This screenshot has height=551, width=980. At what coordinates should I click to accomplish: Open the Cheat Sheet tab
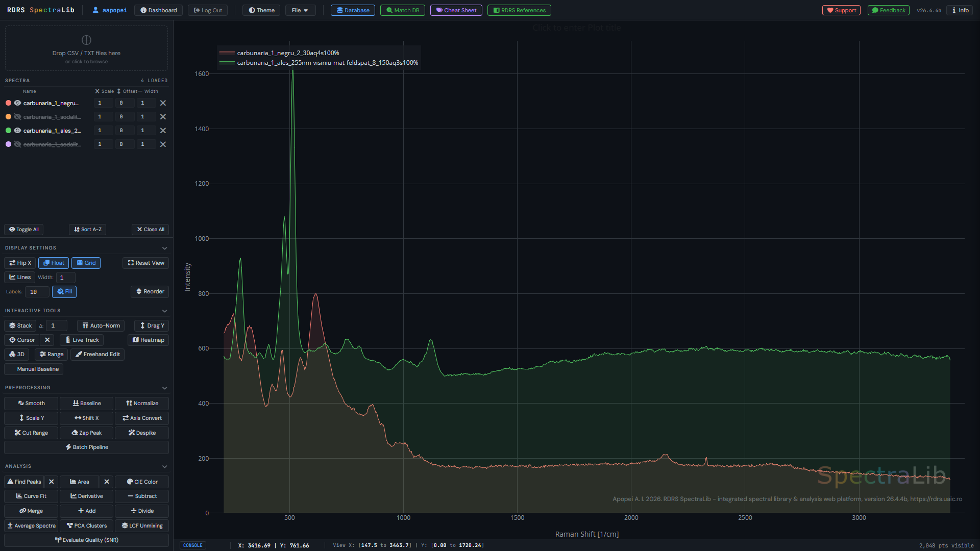pos(456,10)
